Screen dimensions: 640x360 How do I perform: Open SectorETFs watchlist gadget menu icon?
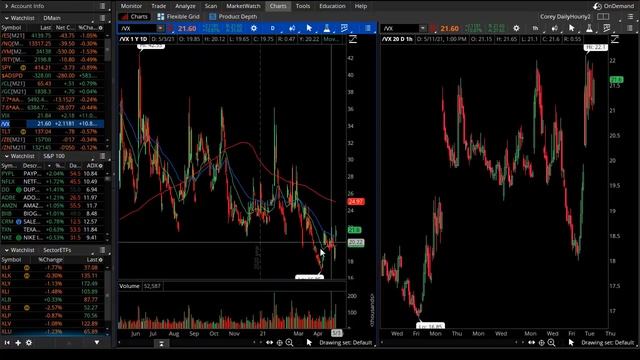pyautogui.click(x=102, y=250)
